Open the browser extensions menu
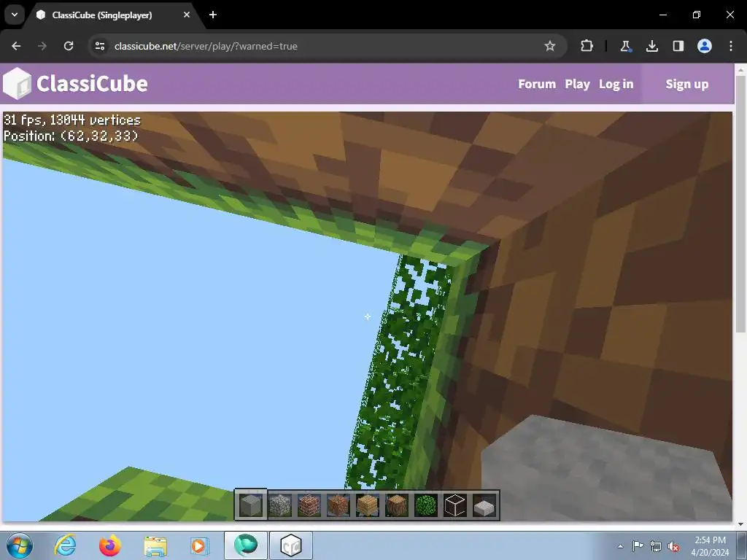 coord(587,46)
